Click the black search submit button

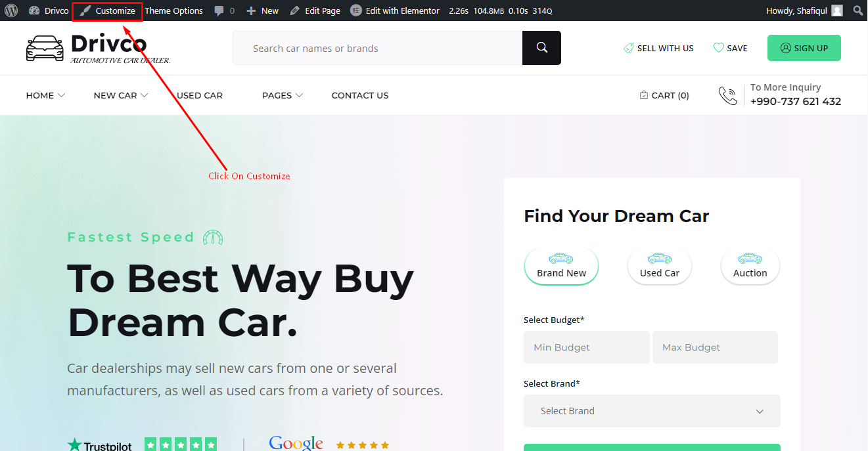(541, 48)
